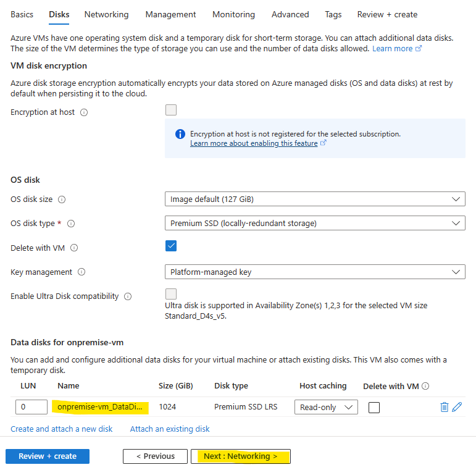The image size is (476, 470).
Task: Click the LUN number input field
Action: point(31,407)
